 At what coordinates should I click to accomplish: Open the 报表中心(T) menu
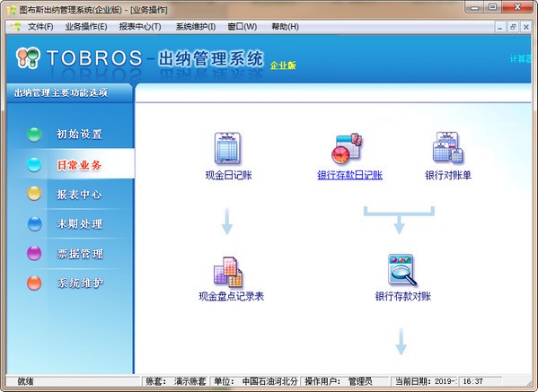point(140,26)
